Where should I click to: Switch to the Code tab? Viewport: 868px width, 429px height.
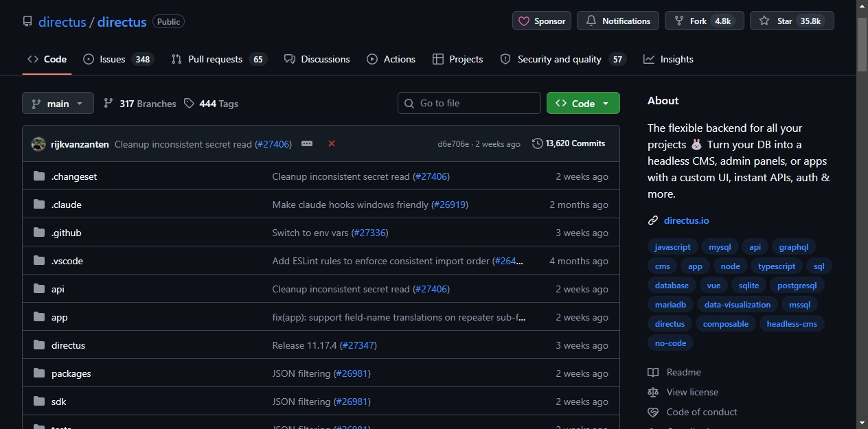[47, 59]
